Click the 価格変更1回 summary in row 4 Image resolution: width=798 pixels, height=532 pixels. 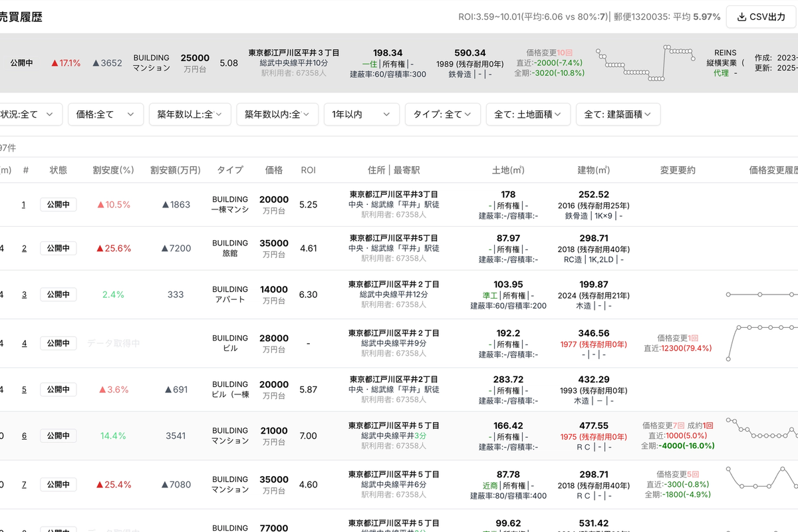point(678,338)
